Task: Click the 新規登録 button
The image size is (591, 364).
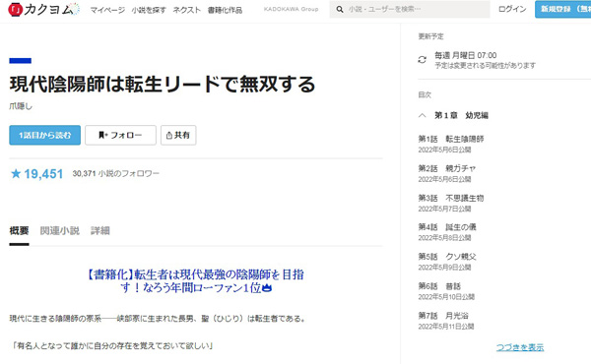Action: coord(563,9)
